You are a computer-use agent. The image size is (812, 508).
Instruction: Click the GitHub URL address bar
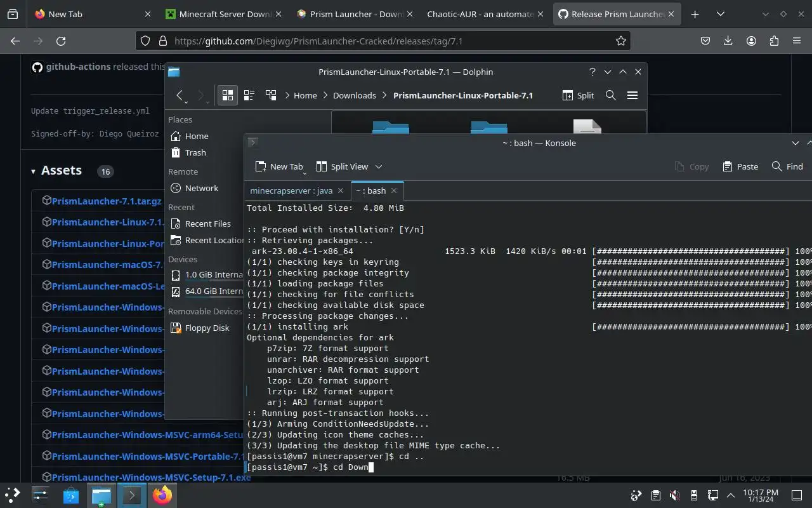[383, 41]
